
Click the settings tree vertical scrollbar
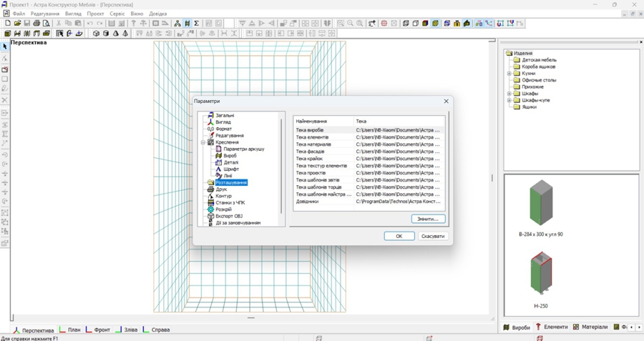click(281, 166)
